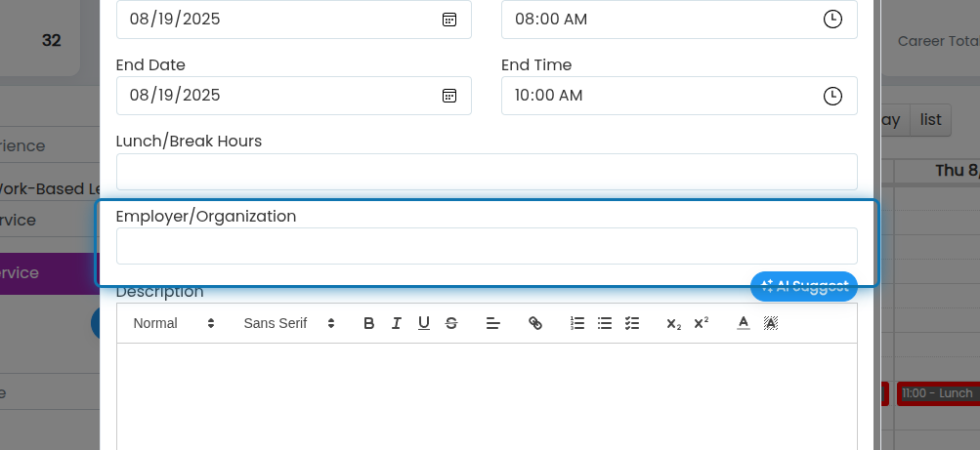Apply bulleted list formatting

pos(605,323)
